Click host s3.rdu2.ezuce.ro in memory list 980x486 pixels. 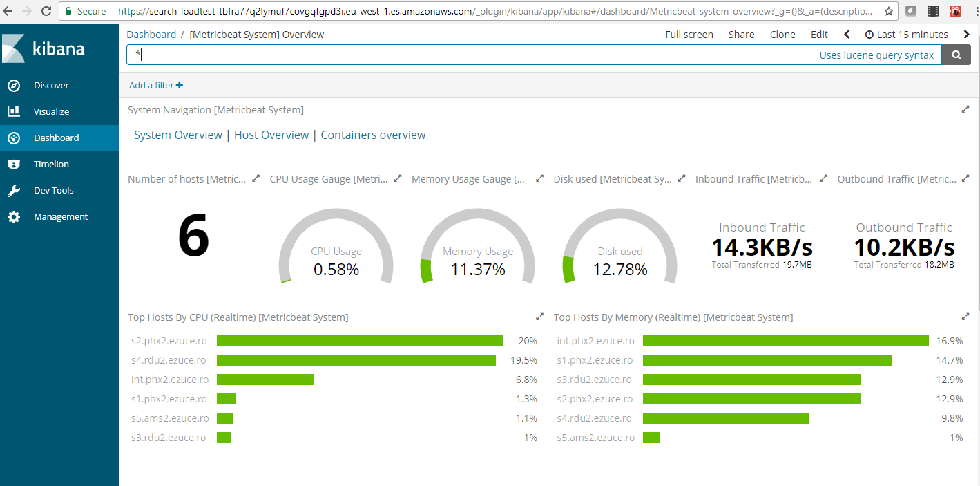(x=594, y=380)
